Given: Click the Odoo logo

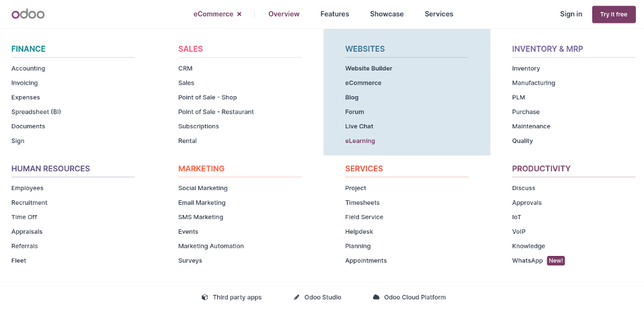Looking at the screenshot, I should [28, 14].
